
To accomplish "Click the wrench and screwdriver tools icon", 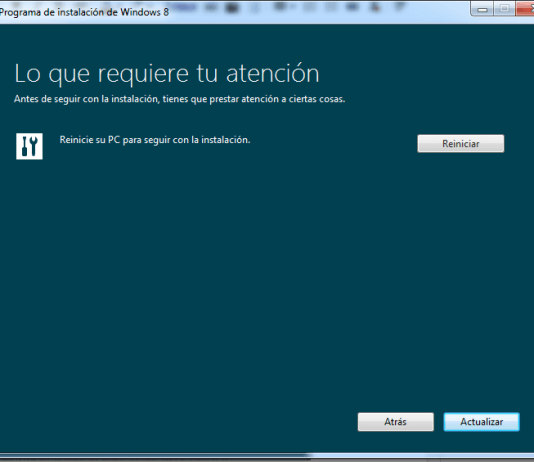I will [29, 146].
